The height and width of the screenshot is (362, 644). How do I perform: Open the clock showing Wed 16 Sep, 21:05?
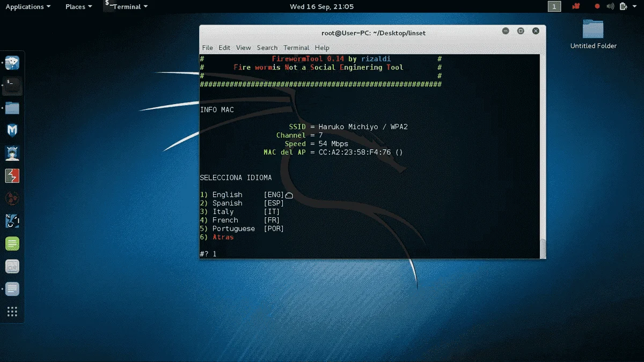(321, 6)
